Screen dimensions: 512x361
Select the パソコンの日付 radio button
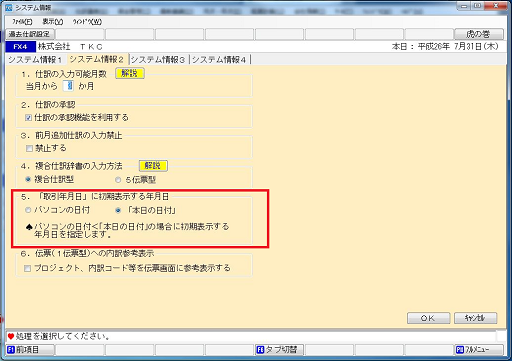tap(28, 210)
